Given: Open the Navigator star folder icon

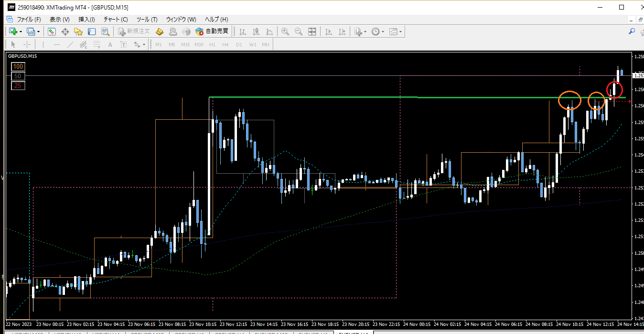Looking at the screenshot, I should tap(78, 31).
